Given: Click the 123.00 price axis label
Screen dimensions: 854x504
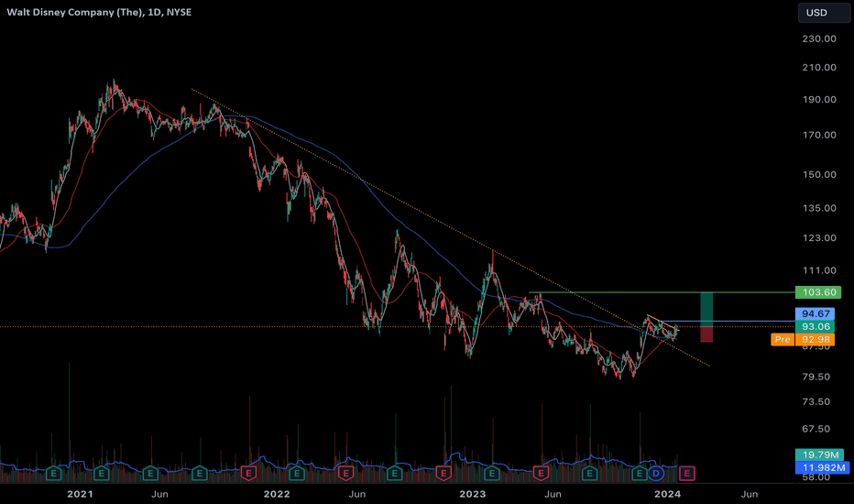Looking at the screenshot, I should (819, 238).
